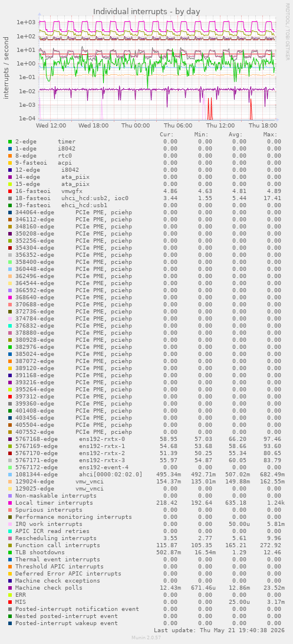Viewport: 293px width, 644px height.
Task: Click the IRQ work interrupts label
Action: [49, 524]
